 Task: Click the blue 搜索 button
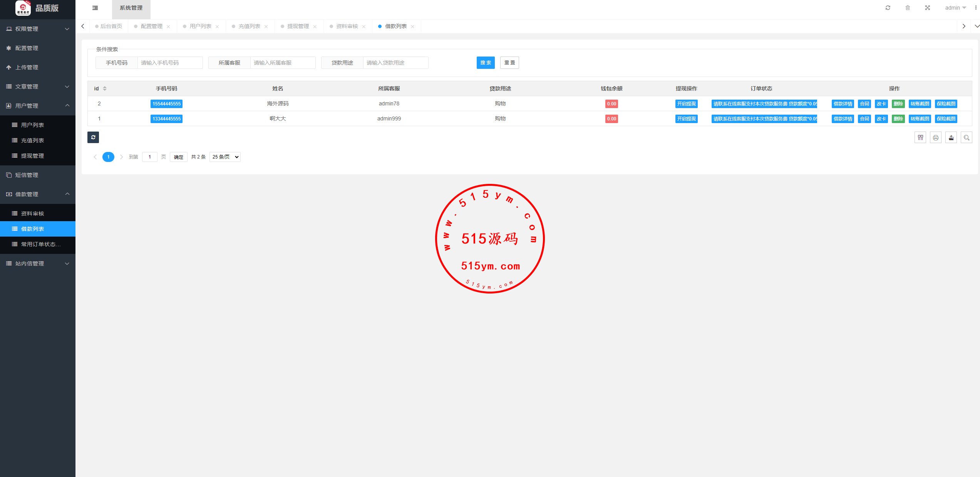pyautogui.click(x=486, y=63)
